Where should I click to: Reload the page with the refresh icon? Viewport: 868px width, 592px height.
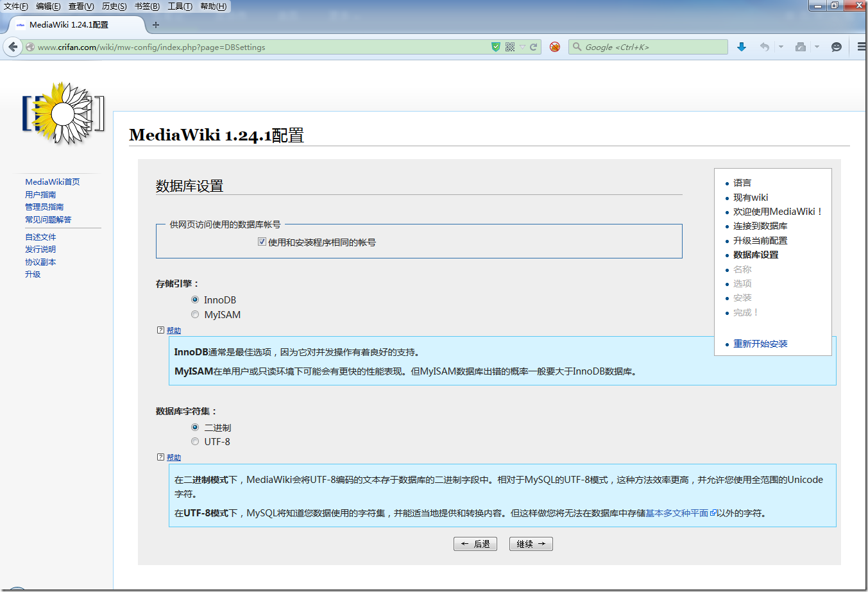click(x=533, y=47)
